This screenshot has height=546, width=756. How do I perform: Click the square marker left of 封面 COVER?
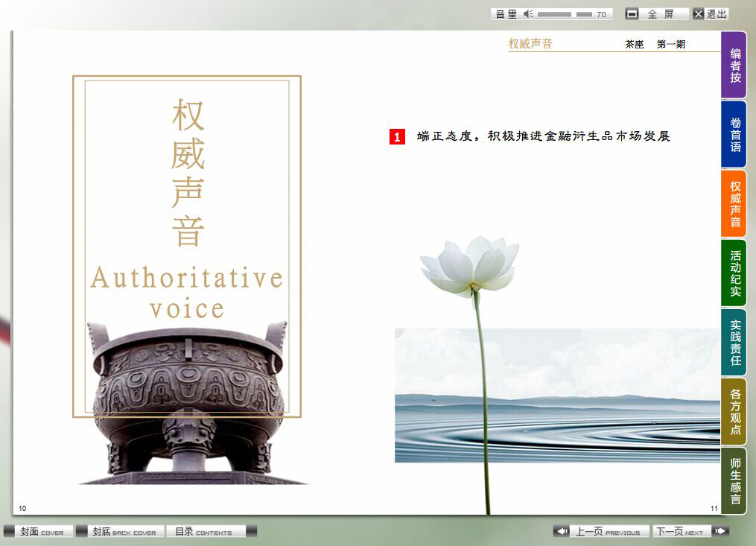click(10, 531)
